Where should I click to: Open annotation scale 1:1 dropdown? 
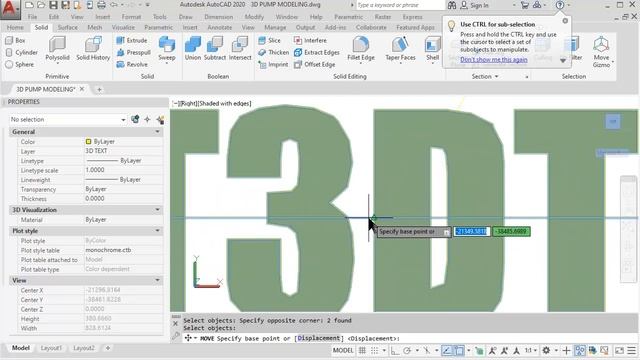pos(530,351)
